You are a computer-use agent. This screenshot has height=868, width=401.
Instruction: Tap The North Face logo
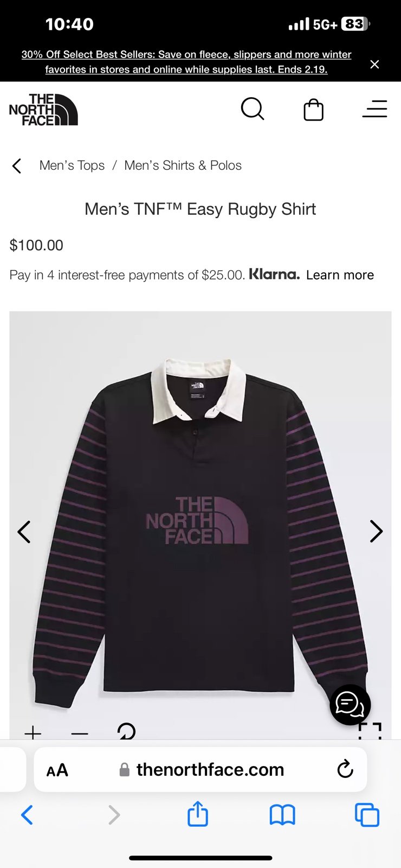[43, 110]
